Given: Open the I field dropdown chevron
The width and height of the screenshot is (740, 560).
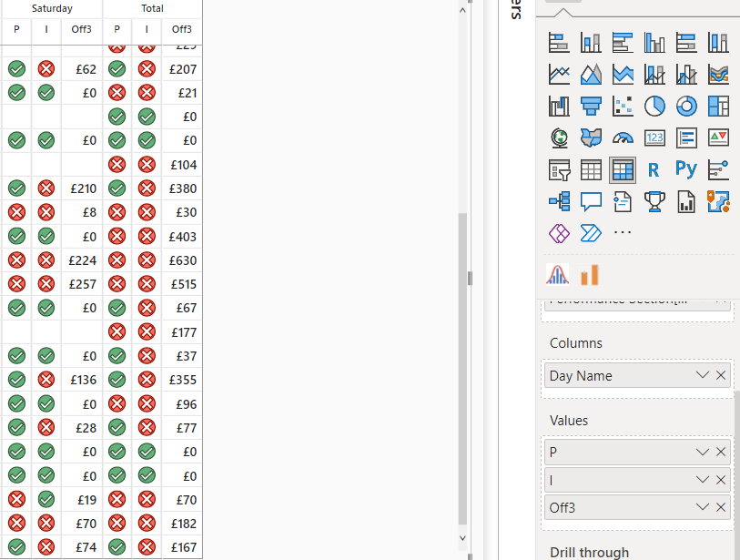Looking at the screenshot, I should tap(703, 480).
